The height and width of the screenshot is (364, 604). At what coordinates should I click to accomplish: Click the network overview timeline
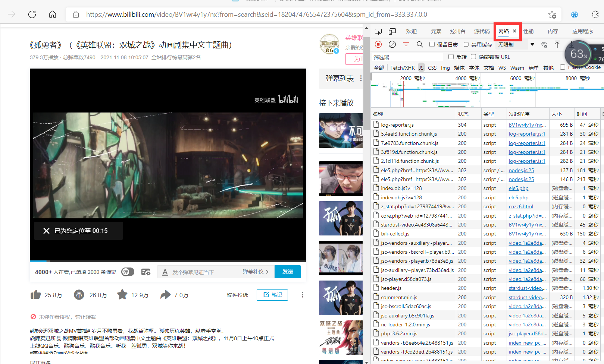pyautogui.click(x=487, y=91)
